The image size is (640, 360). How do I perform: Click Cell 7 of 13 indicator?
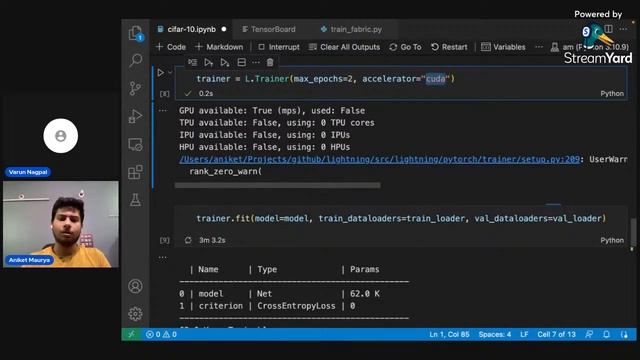pyautogui.click(x=556, y=334)
